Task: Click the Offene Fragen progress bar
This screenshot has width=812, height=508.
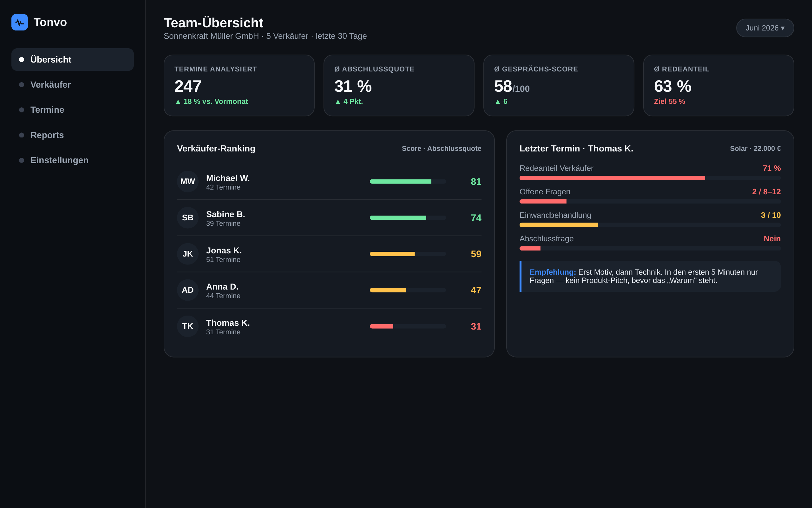Action: click(x=650, y=202)
